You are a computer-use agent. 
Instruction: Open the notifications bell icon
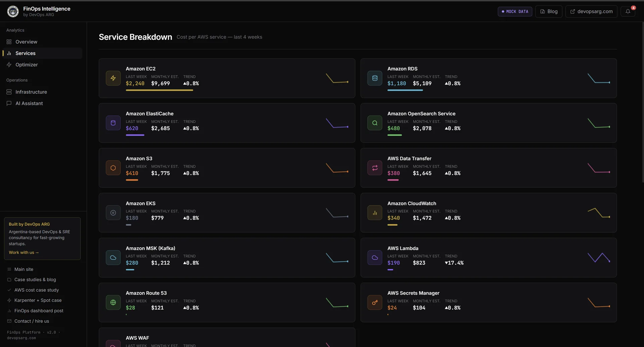click(628, 11)
